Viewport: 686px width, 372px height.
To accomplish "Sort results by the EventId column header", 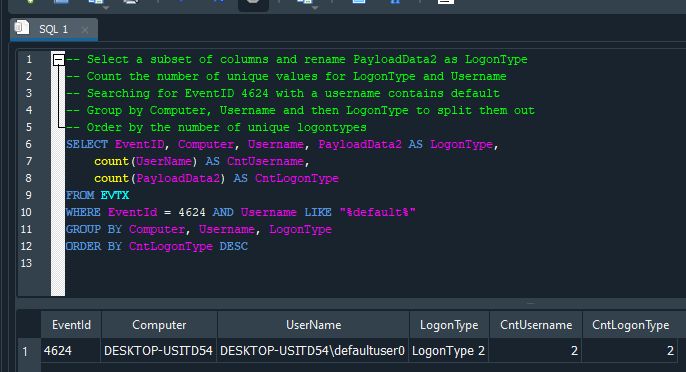I will pyautogui.click(x=71, y=325).
